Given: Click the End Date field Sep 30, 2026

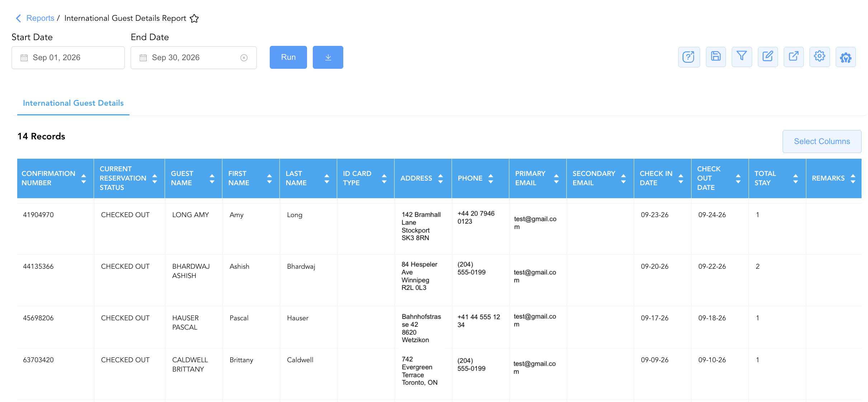Looking at the screenshot, I should [194, 58].
